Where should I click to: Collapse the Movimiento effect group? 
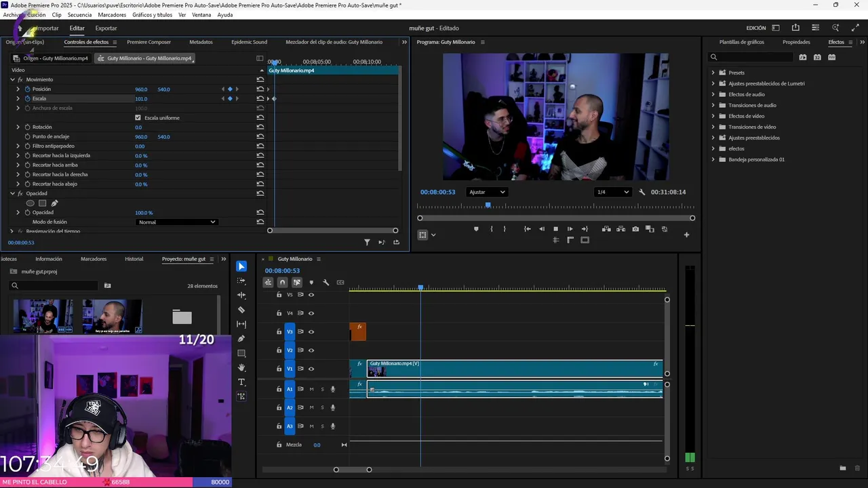[12, 79]
